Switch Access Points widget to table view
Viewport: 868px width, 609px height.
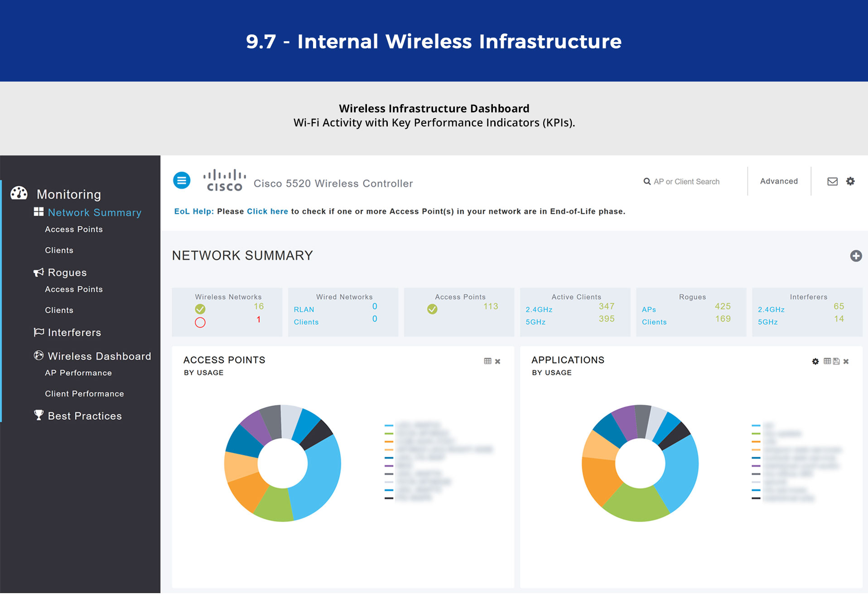coord(487,361)
